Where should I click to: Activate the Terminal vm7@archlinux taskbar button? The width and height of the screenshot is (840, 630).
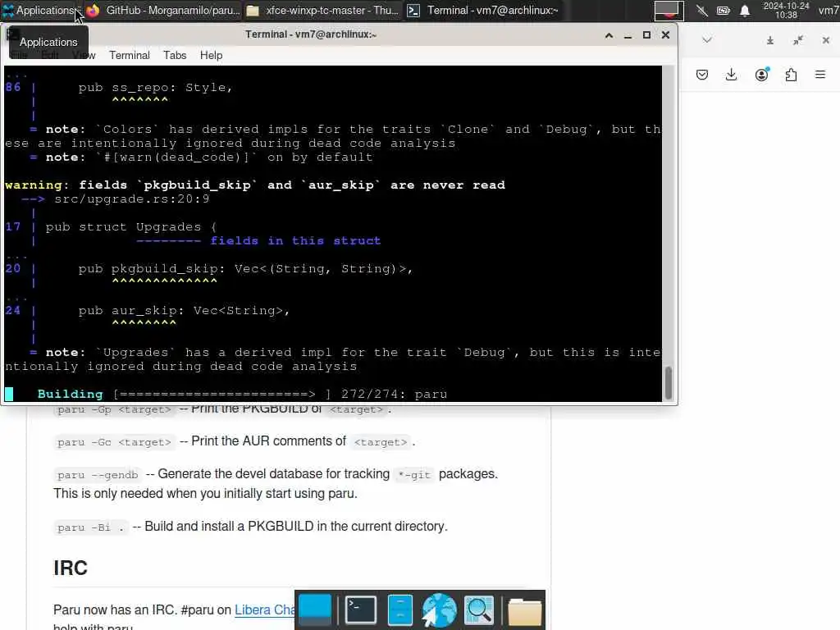482,10
